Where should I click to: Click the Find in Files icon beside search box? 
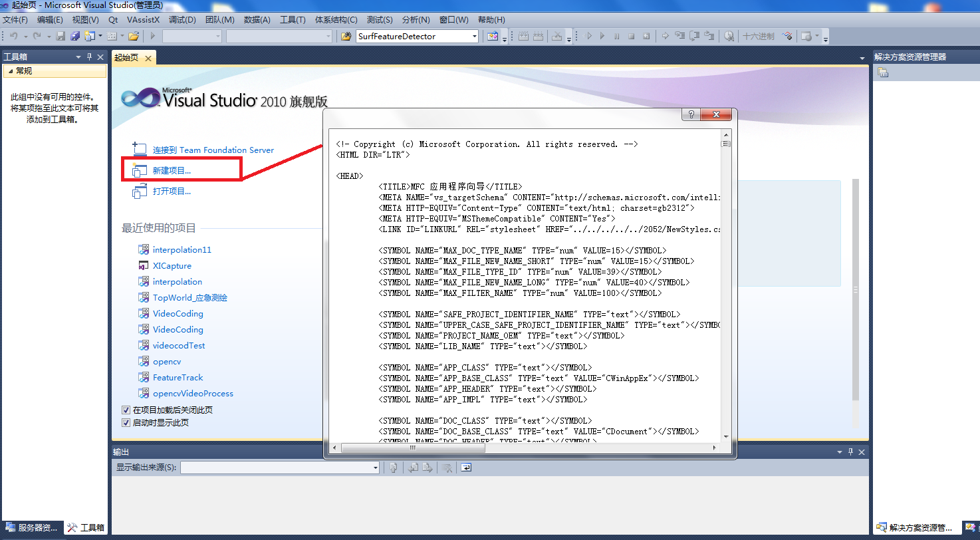click(346, 36)
